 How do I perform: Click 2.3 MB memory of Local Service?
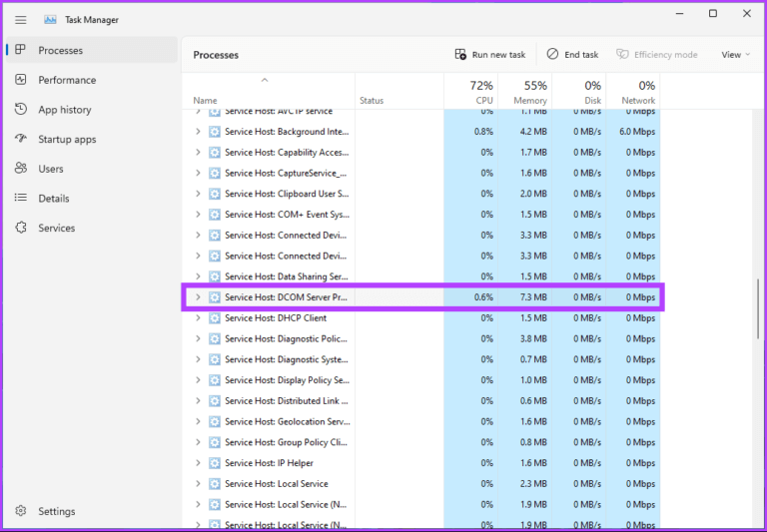pyautogui.click(x=533, y=484)
